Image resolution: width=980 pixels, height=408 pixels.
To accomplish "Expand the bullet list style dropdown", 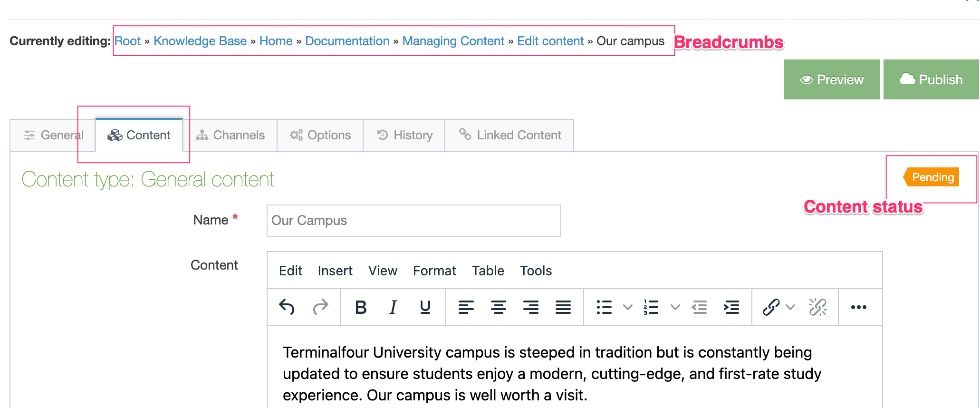I will [627, 307].
